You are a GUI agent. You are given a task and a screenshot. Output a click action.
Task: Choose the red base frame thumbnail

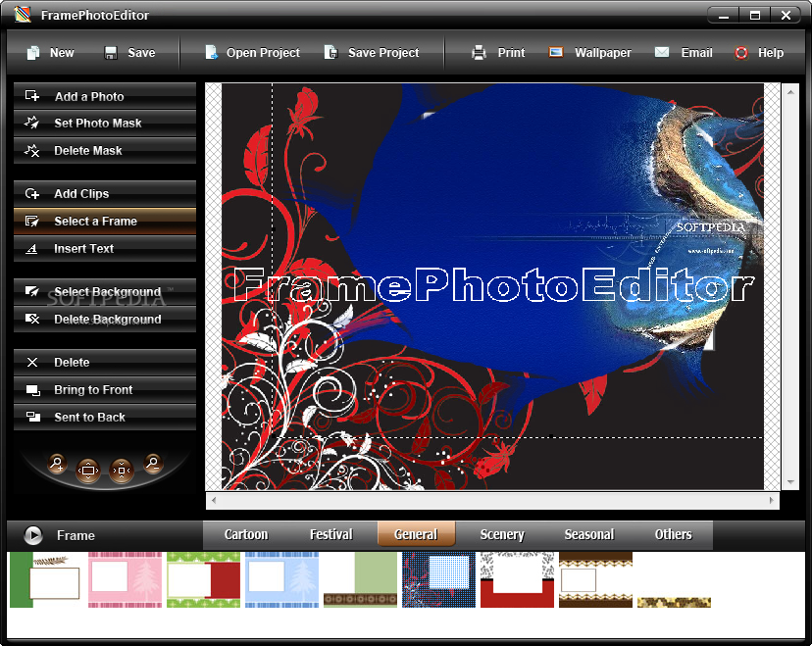pyautogui.click(x=518, y=579)
